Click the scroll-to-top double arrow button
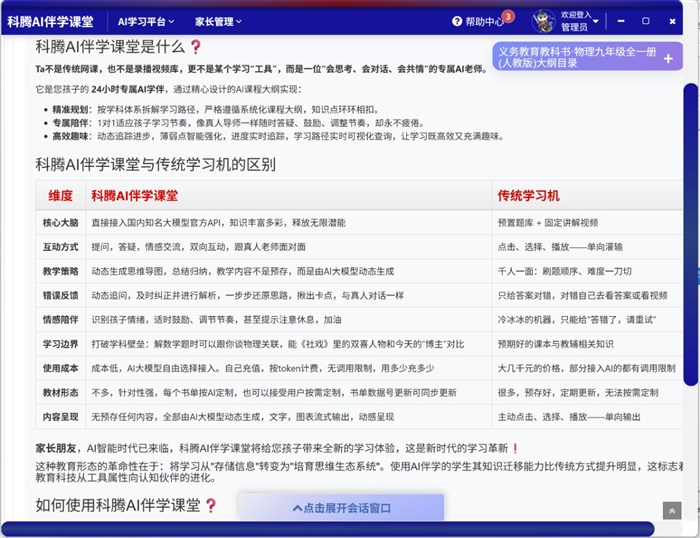This screenshot has width=700, height=538. (x=671, y=510)
